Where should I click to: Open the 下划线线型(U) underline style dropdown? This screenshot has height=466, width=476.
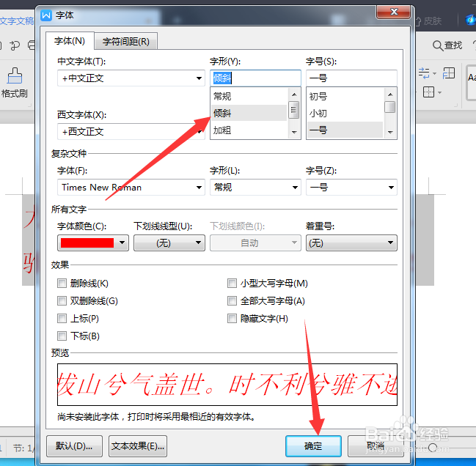pos(169,243)
